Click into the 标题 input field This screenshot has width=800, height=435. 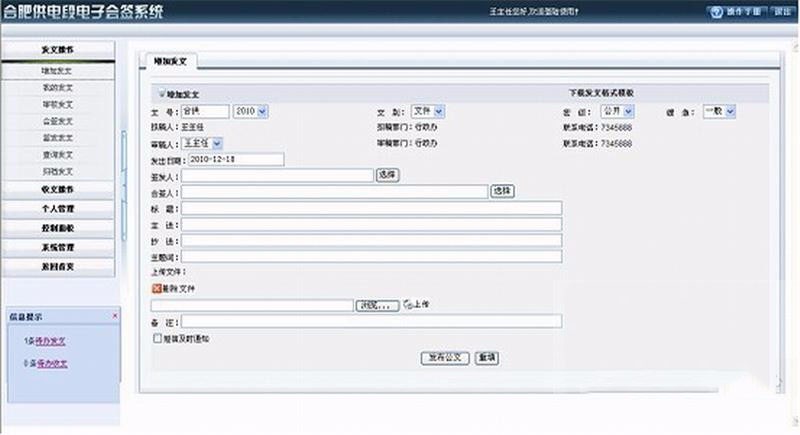[371, 208]
